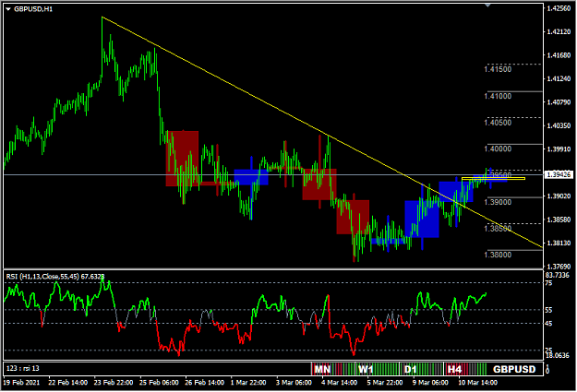Click the 1.38000 level label

click(498, 255)
